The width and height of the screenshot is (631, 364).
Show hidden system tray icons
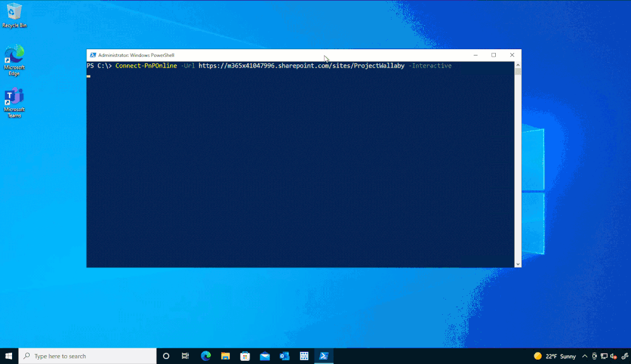[x=585, y=356]
